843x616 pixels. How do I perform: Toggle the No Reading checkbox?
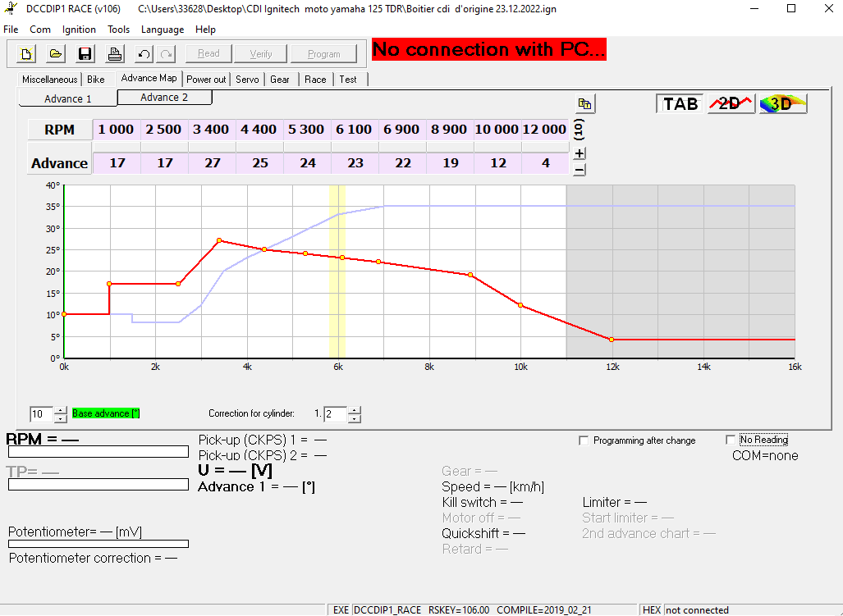point(730,440)
